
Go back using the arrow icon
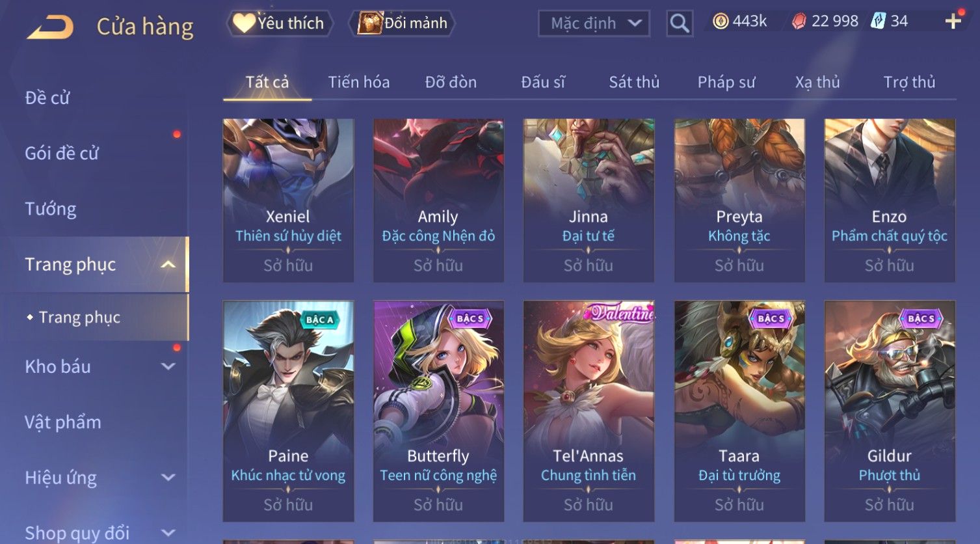click(x=50, y=27)
